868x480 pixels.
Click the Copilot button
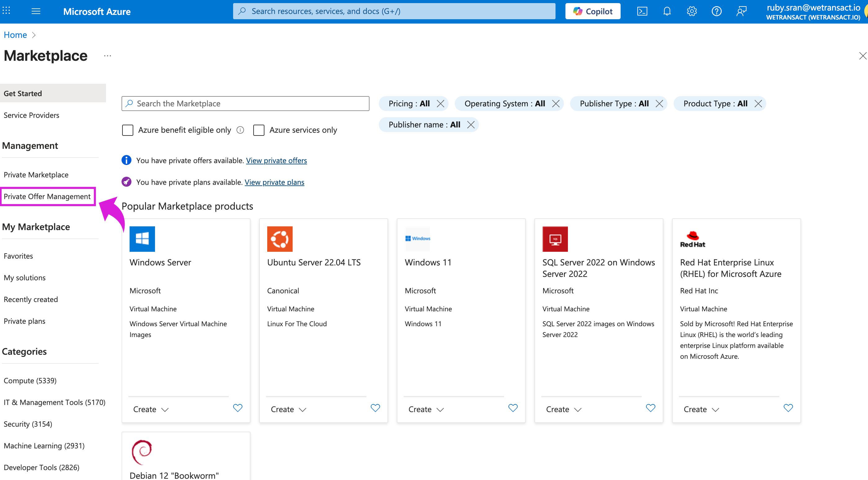pos(592,11)
